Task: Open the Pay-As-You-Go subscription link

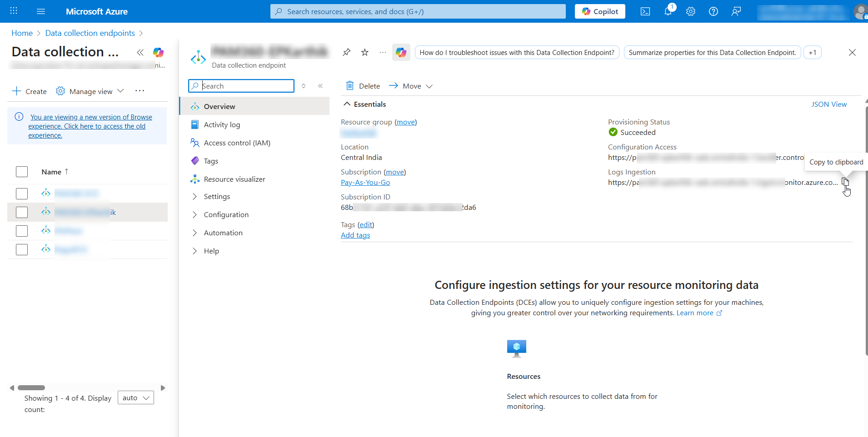Action: click(x=365, y=182)
